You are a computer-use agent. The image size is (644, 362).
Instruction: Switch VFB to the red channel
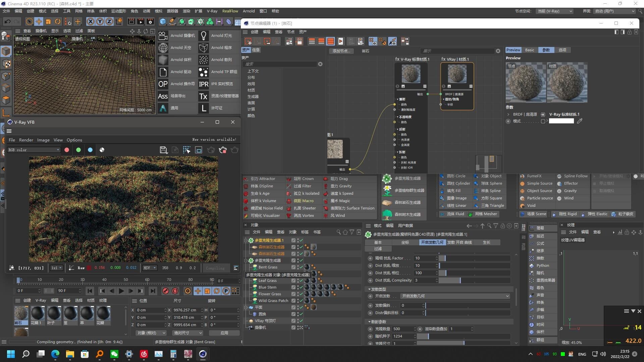click(x=67, y=150)
